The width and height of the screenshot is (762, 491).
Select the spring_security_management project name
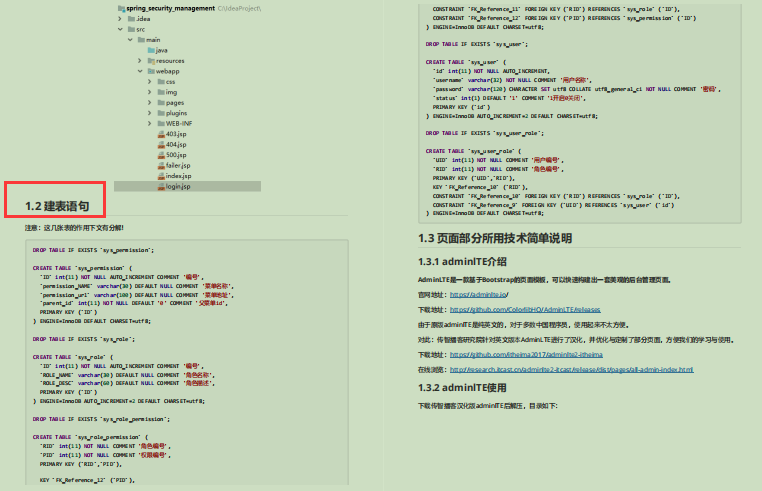(x=171, y=8)
